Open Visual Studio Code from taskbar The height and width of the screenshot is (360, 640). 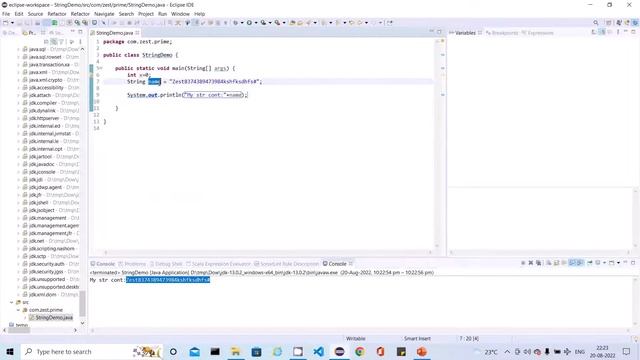(318, 351)
